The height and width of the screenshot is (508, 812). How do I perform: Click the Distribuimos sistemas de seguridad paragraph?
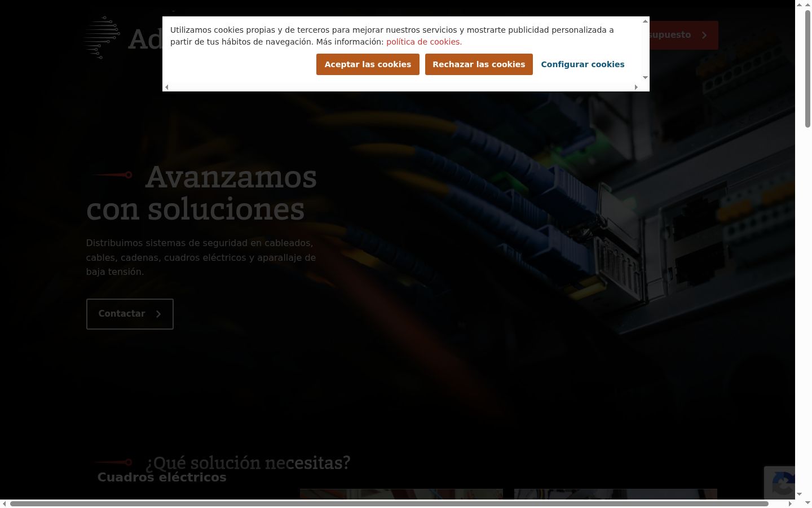(x=201, y=257)
